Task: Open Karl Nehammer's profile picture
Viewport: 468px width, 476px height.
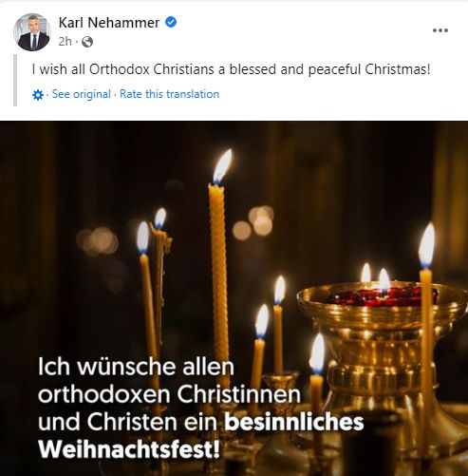Action: click(x=32, y=32)
